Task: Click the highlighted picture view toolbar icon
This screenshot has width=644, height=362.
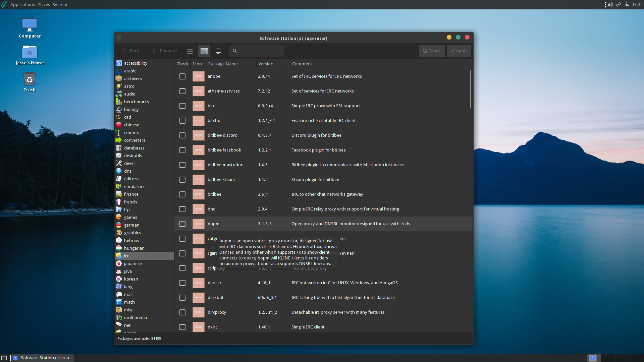Action: pos(204,51)
